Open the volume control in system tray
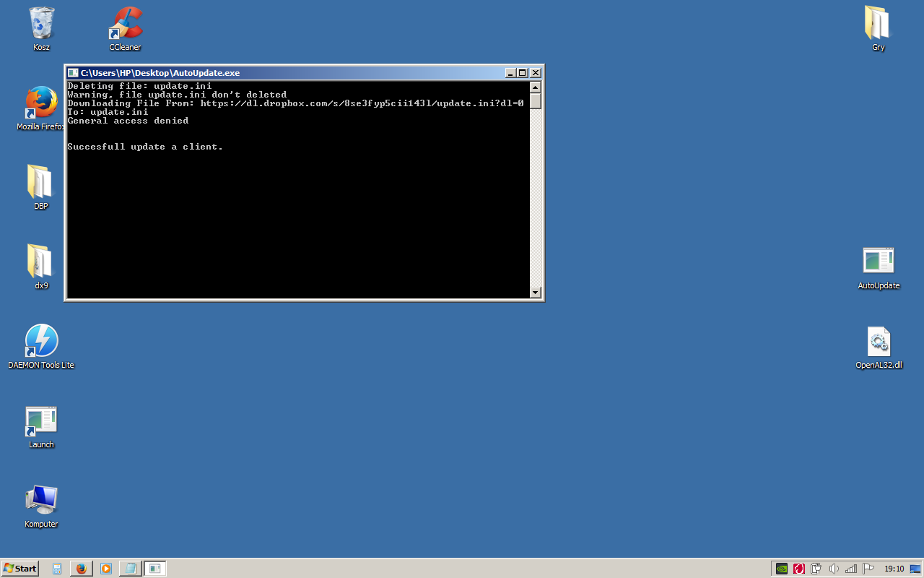Viewport: 924px width, 578px height. 834,569
